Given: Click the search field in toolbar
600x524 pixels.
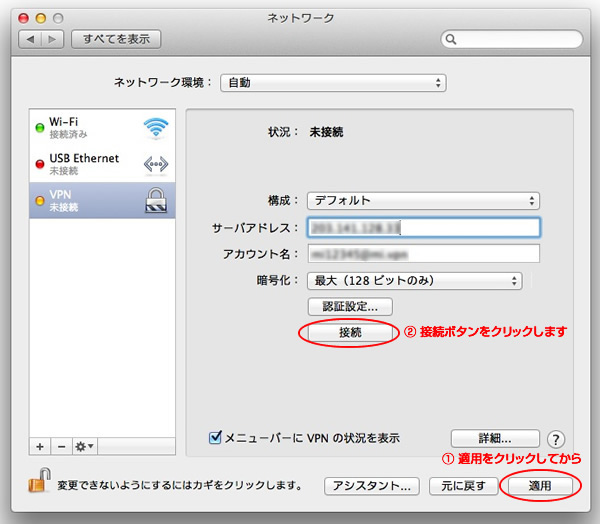Looking at the screenshot, I should pos(512,39).
